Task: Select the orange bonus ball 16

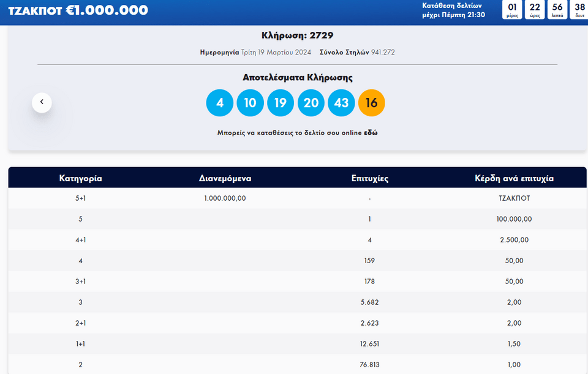Action: (x=372, y=103)
